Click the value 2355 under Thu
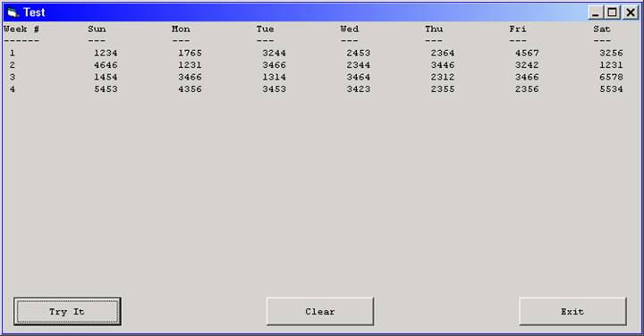 (443, 89)
